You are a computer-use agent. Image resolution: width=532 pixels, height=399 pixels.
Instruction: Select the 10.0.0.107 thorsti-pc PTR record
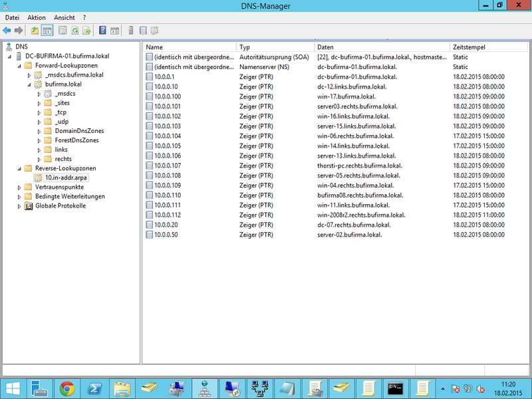pos(163,166)
